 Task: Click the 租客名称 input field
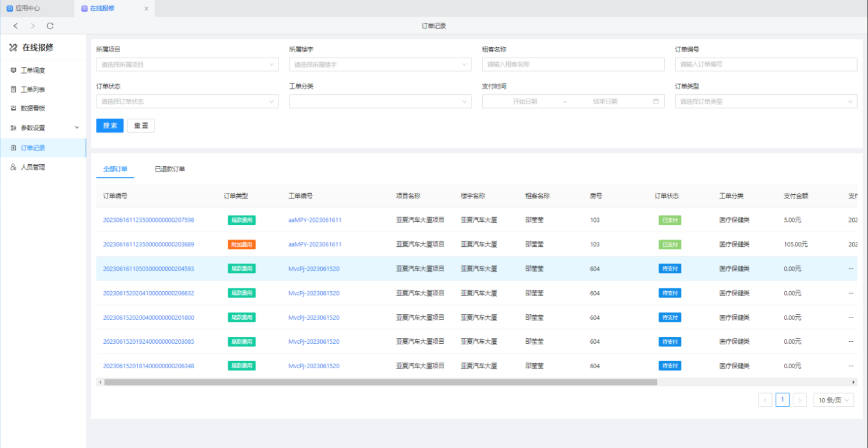573,64
